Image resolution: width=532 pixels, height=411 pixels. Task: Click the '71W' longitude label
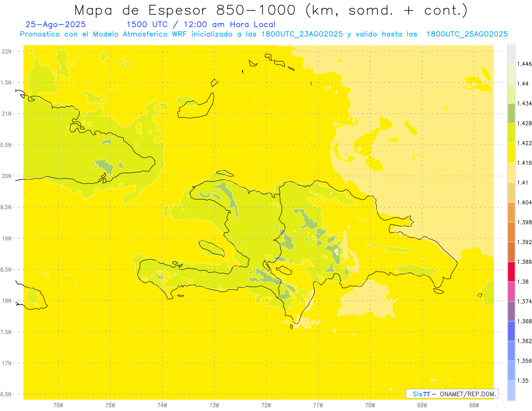tap(318, 405)
